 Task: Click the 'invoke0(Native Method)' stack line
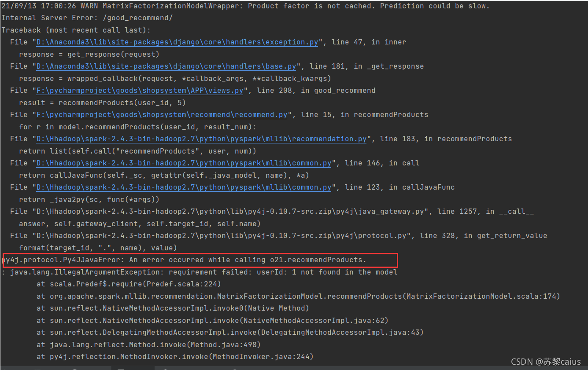(173, 308)
